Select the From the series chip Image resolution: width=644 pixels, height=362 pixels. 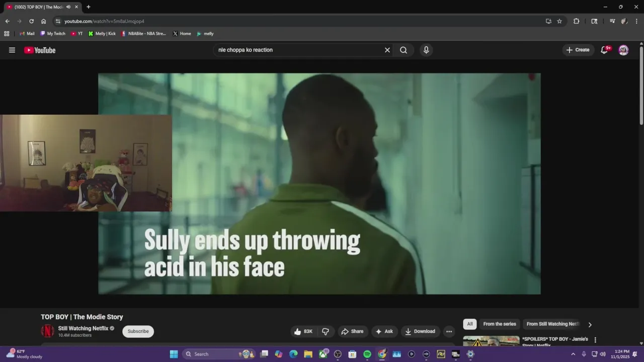point(500,324)
